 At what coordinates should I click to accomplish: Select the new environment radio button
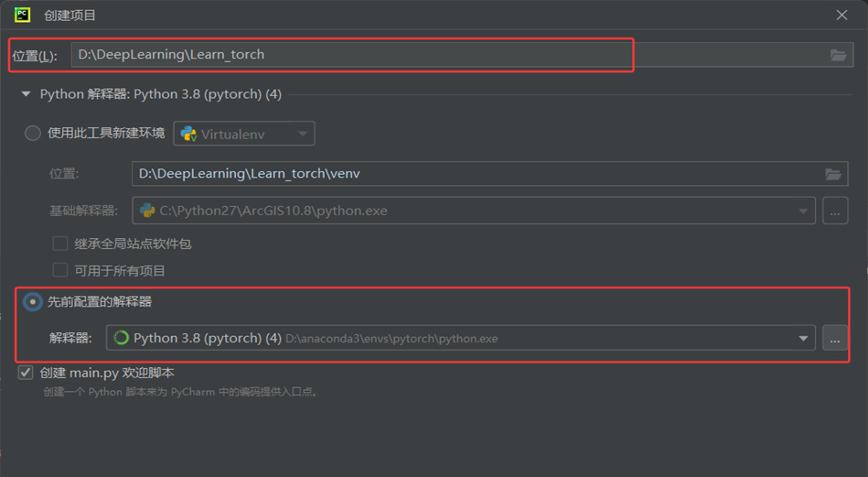pyautogui.click(x=33, y=134)
